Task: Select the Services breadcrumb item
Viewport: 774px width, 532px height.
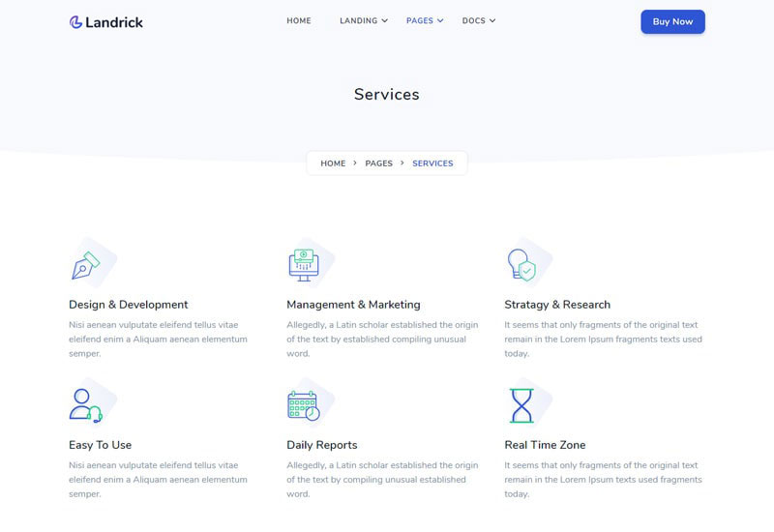Action: [432, 163]
